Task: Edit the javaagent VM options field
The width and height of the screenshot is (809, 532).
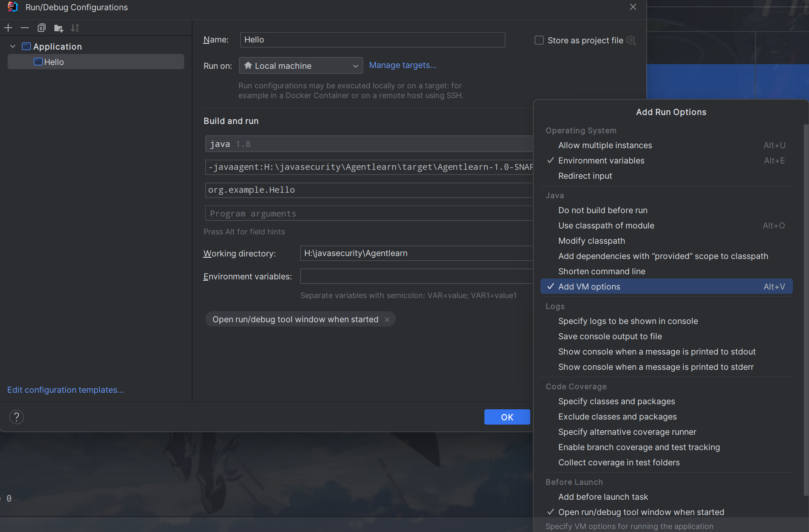Action: 369,167
